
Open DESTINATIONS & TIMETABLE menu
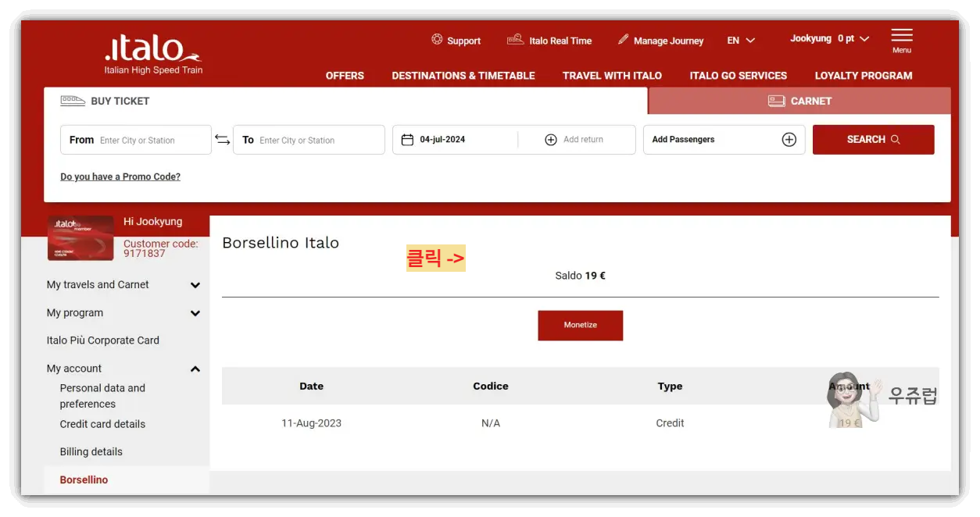pos(463,76)
